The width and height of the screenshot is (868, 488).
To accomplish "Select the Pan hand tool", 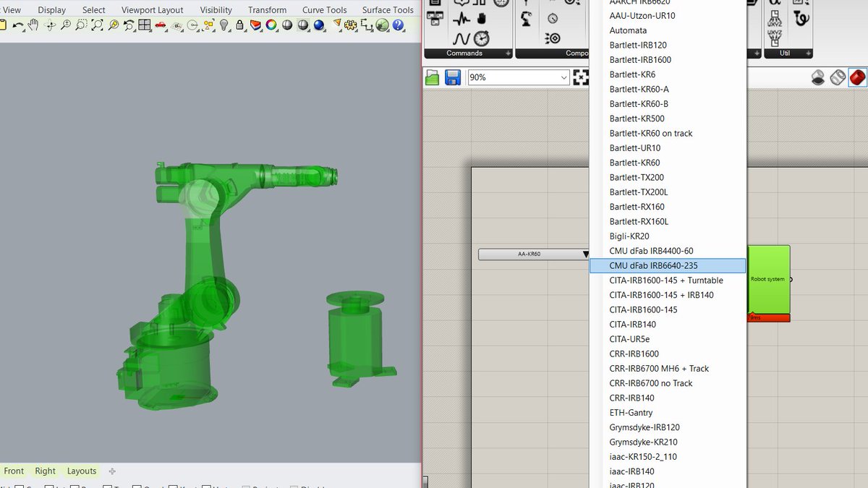I will pos(33,25).
